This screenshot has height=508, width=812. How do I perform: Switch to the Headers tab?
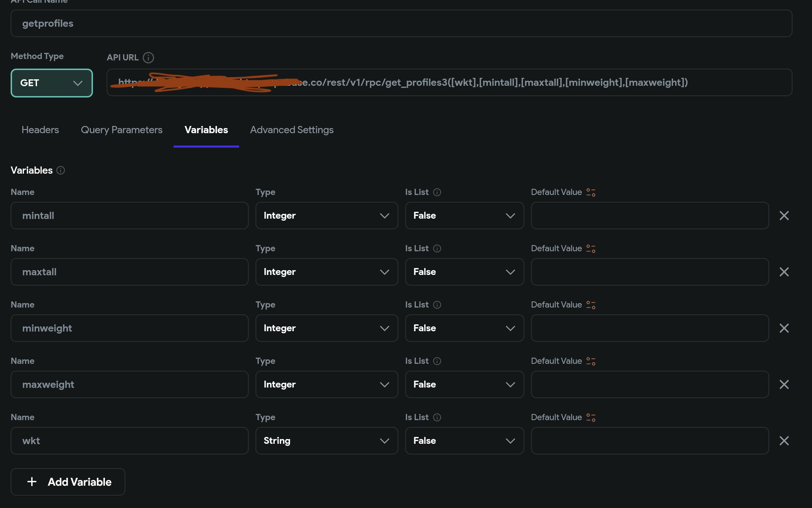(x=40, y=130)
